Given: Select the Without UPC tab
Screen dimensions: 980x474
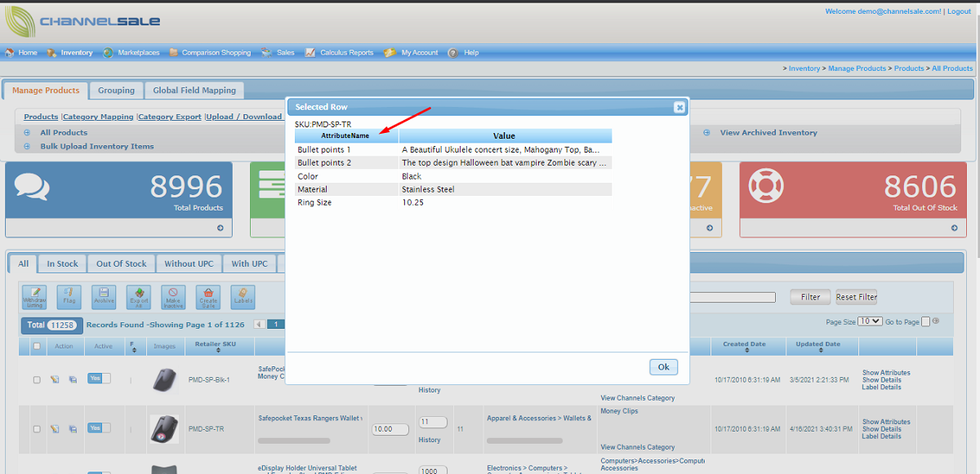Looking at the screenshot, I should (189, 264).
